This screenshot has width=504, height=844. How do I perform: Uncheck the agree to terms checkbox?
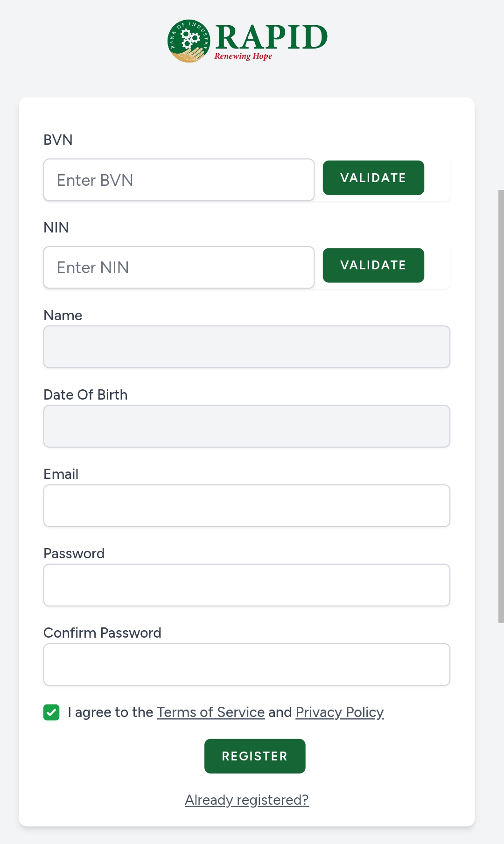click(x=51, y=712)
